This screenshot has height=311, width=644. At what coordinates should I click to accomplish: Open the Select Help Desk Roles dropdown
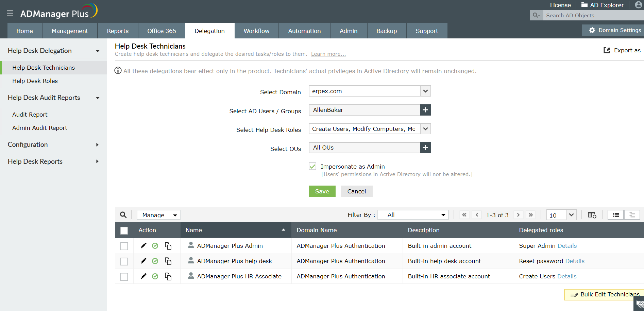click(x=370, y=129)
